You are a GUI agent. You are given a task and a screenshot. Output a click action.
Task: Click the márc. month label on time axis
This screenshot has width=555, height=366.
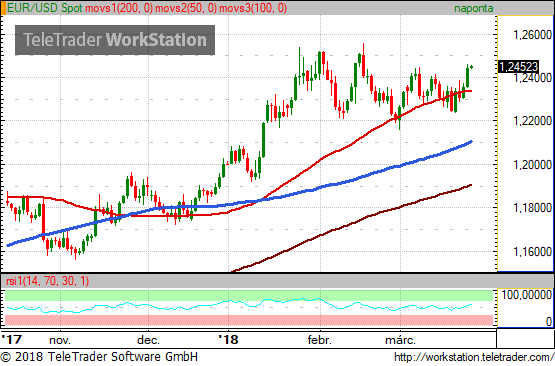click(400, 340)
